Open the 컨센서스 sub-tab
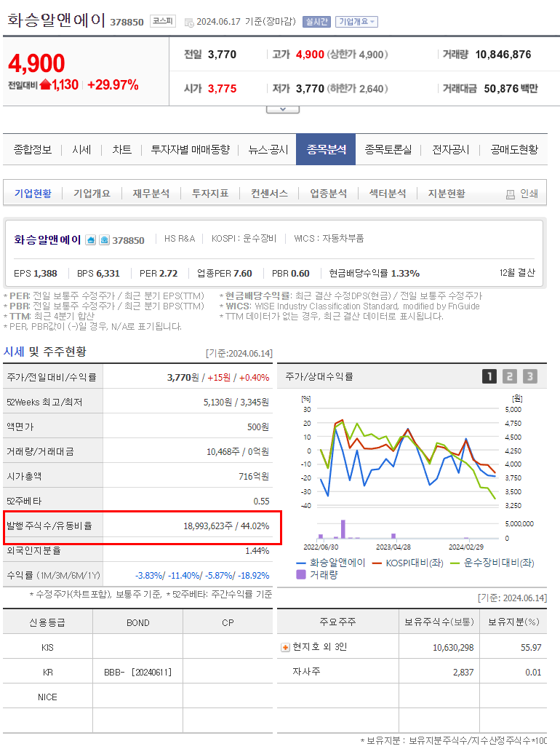Viewport: 560px width, 749px height. pyautogui.click(x=269, y=194)
